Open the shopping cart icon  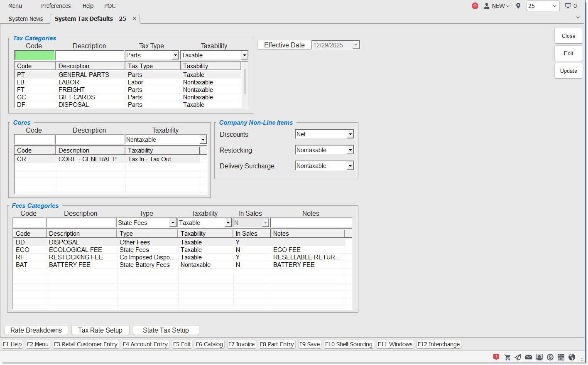tap(507, 357)
